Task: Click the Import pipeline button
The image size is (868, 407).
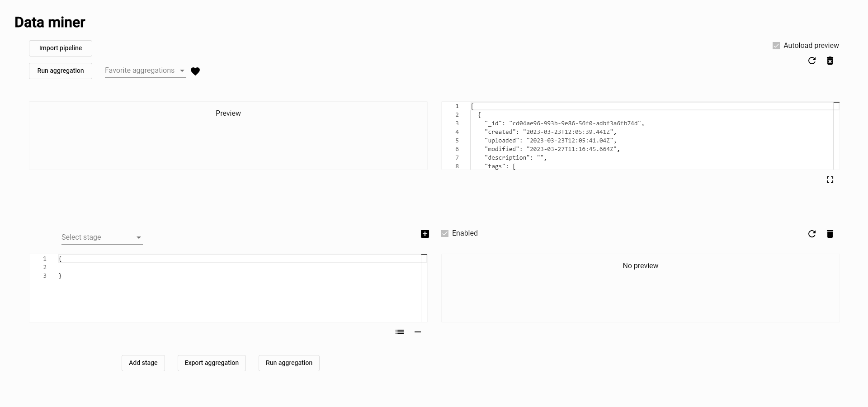Action: 61,48
